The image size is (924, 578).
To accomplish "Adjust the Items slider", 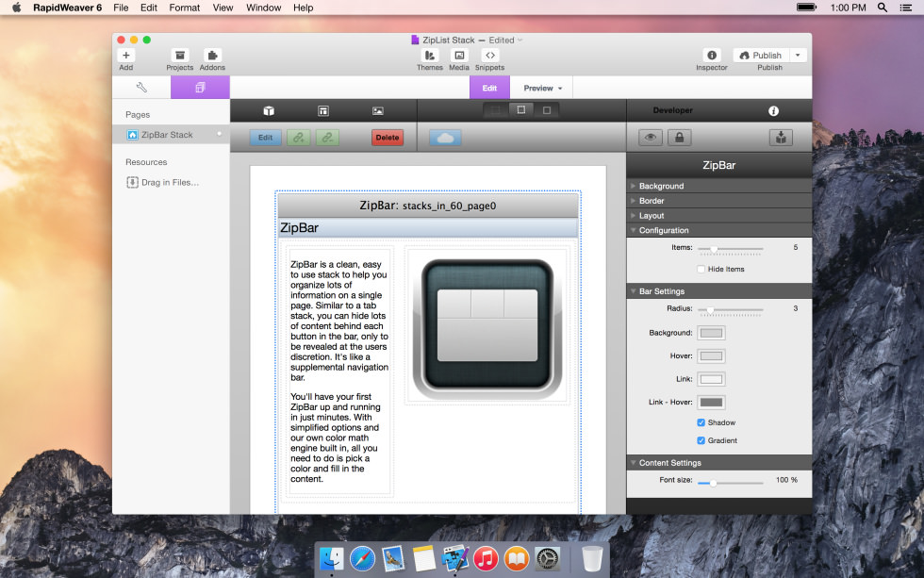I will [x=730, y=249].
